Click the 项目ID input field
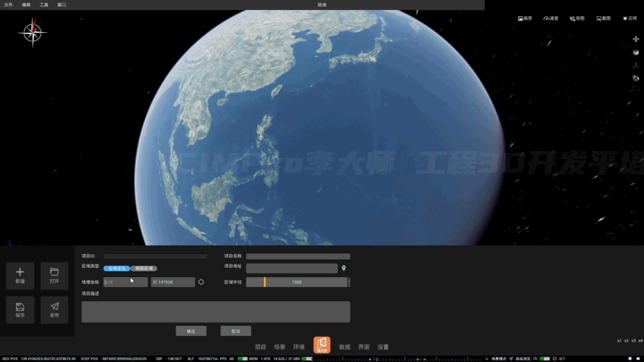The width and height of the screenshot is (644, 362). click(156, 257)
